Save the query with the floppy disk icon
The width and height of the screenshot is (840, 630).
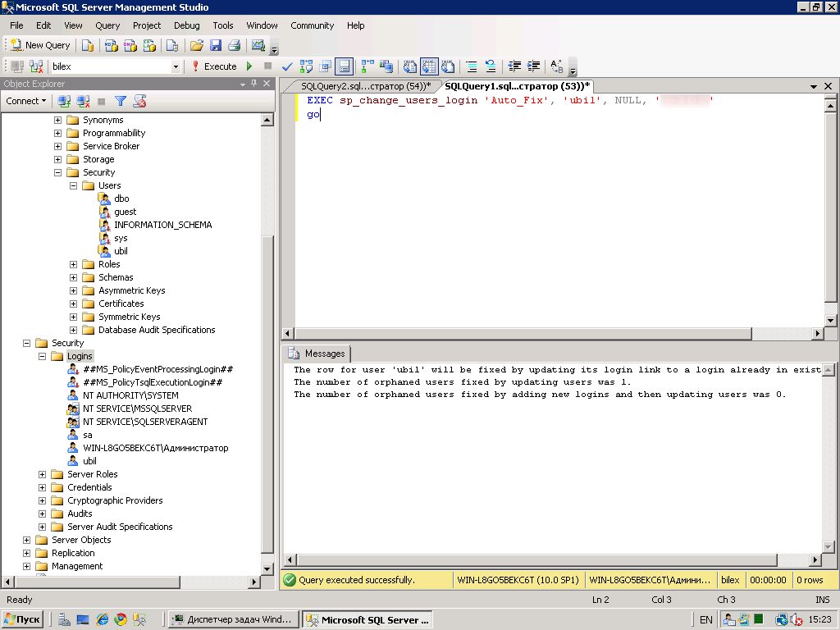[x=216, y=46]
